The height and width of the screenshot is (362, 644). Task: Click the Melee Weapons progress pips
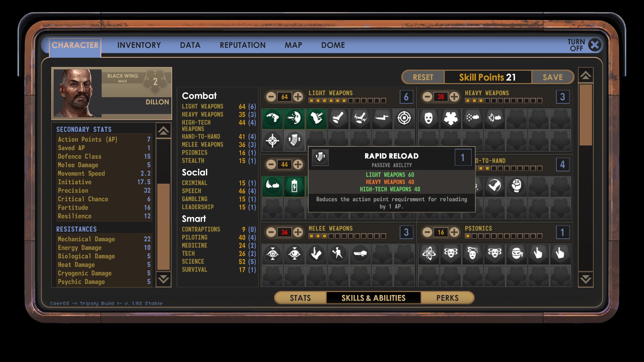[347, 236]
